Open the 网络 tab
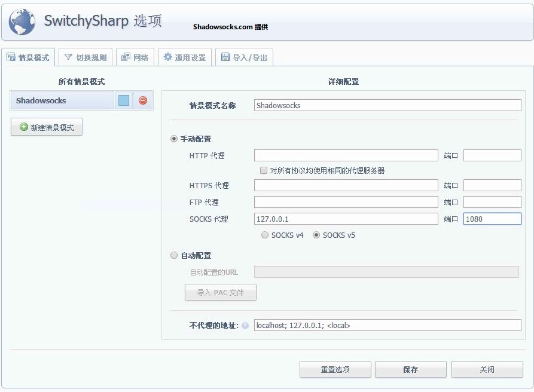 (x=135, y=57)
